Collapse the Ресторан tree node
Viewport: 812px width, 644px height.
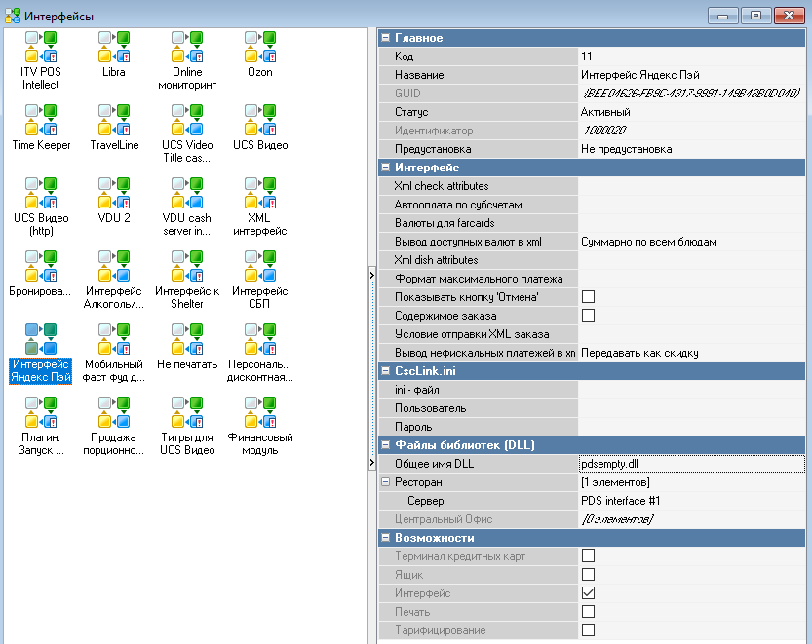pos(386,482)
